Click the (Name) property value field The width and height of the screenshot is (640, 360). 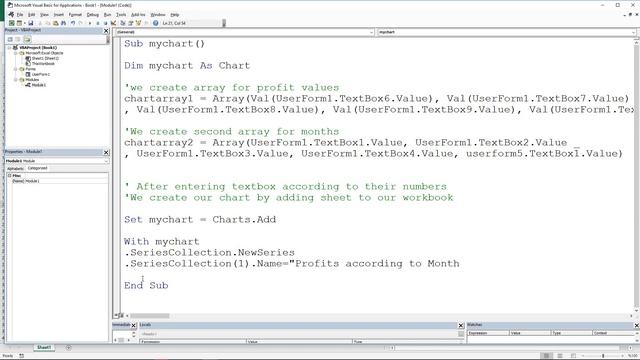click(67, 181)
